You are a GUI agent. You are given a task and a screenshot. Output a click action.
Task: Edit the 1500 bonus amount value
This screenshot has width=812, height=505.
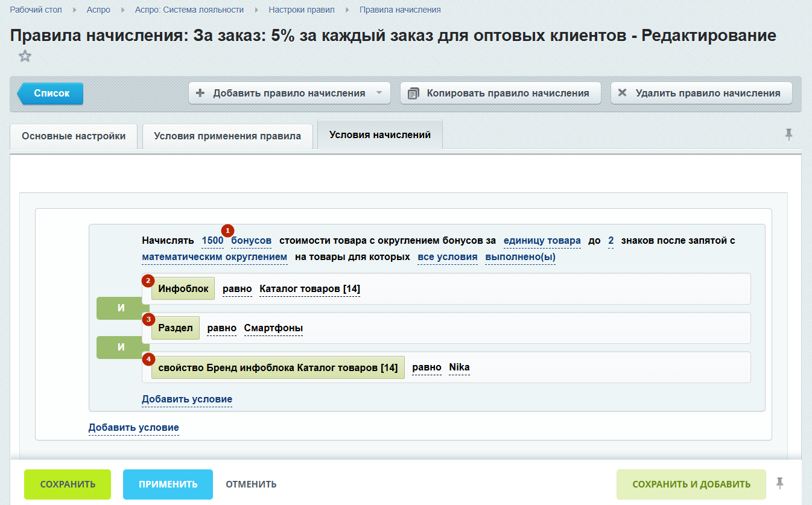212,241
